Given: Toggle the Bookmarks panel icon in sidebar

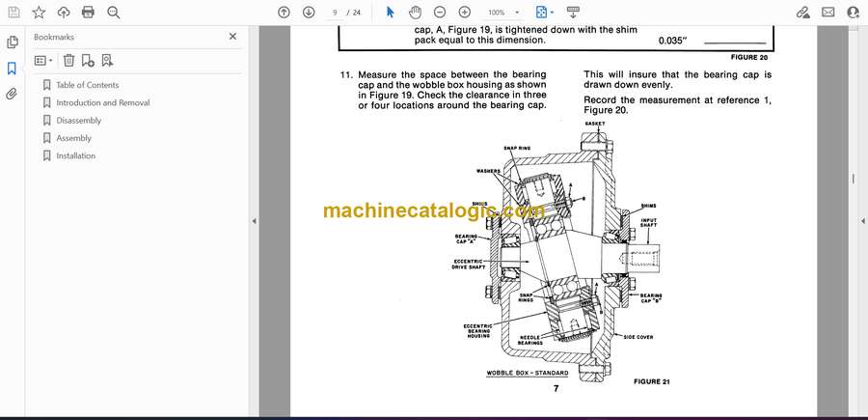Looking at the screenshot, I should [x=13, y=69].
